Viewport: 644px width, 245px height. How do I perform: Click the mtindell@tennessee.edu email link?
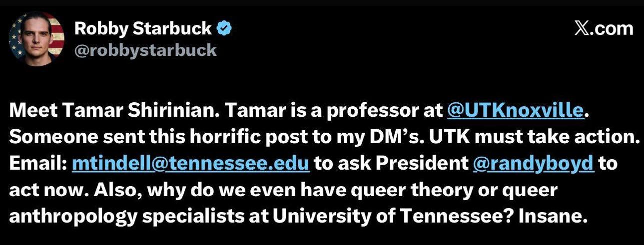coord(192,164)
